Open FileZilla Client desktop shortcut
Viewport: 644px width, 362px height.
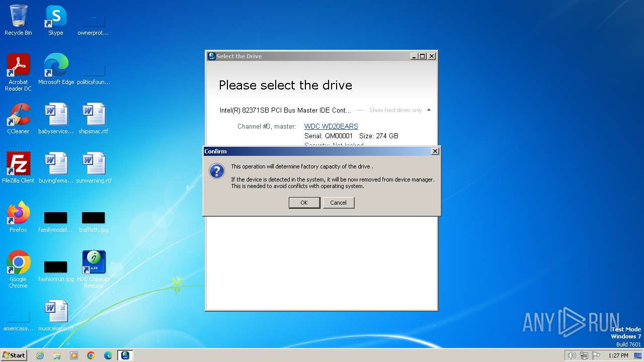pyautogui.click(x=18, y=168)
